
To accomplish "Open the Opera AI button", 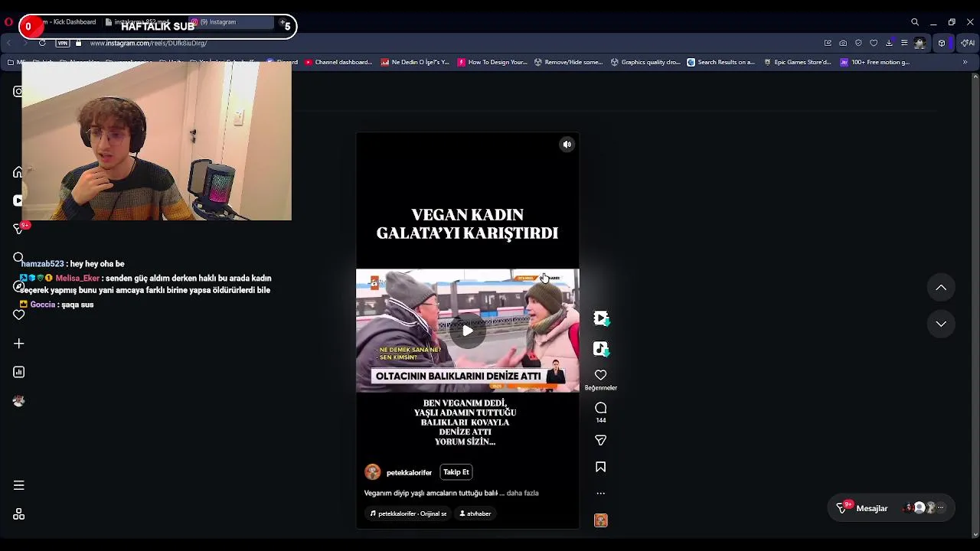I will [967, 43].
